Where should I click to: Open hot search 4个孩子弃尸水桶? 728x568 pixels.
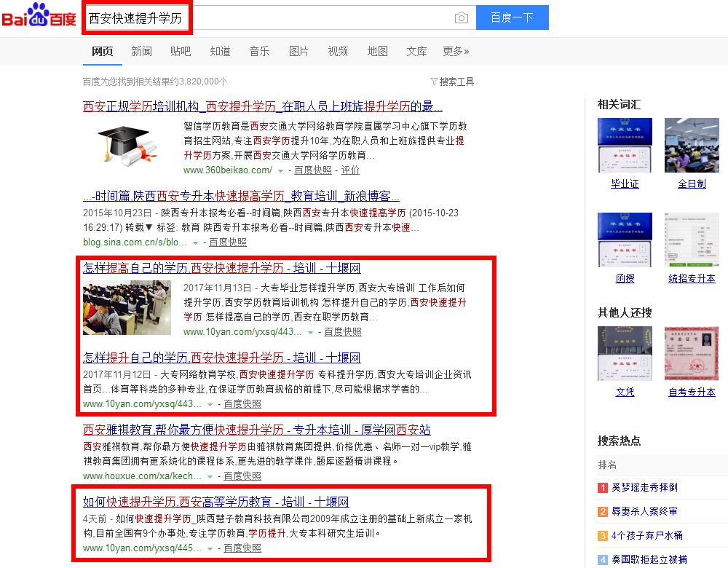point(647,535)
